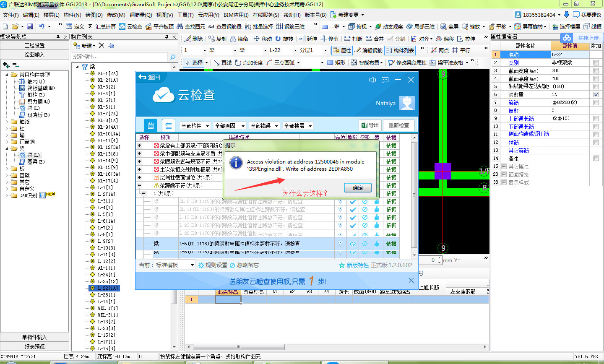Click the sound icon in 云检查 title bar
Screen dimensions: 604x364
pos(372,80)
